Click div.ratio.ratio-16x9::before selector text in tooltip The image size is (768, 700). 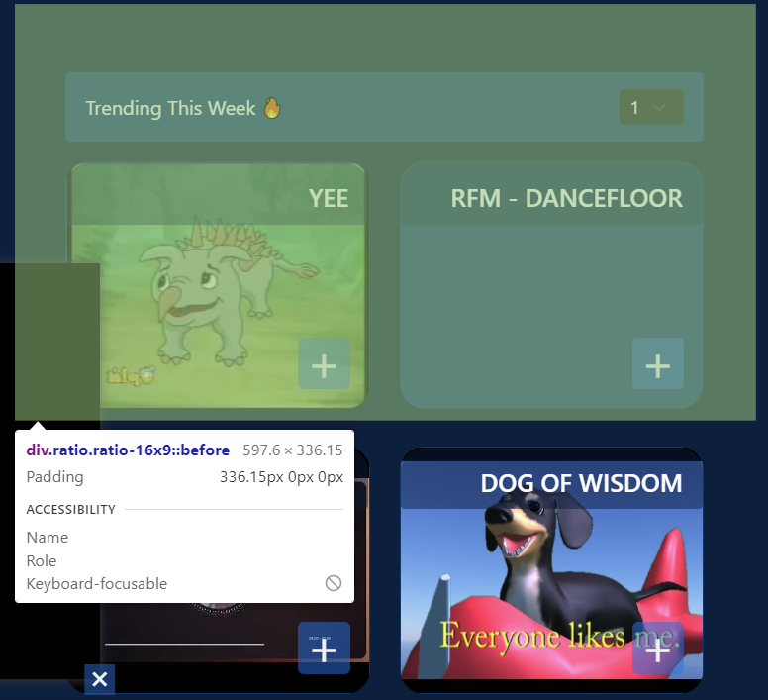pos(128,450)
